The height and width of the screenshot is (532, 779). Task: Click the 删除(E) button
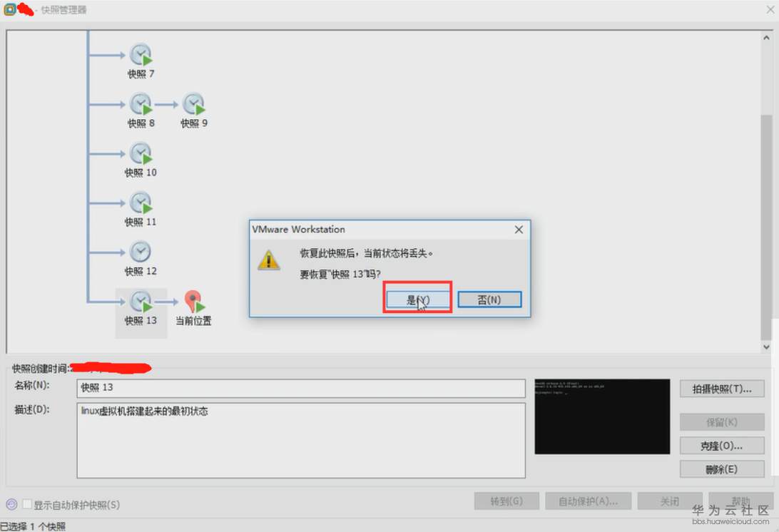(x=722, y=469)
